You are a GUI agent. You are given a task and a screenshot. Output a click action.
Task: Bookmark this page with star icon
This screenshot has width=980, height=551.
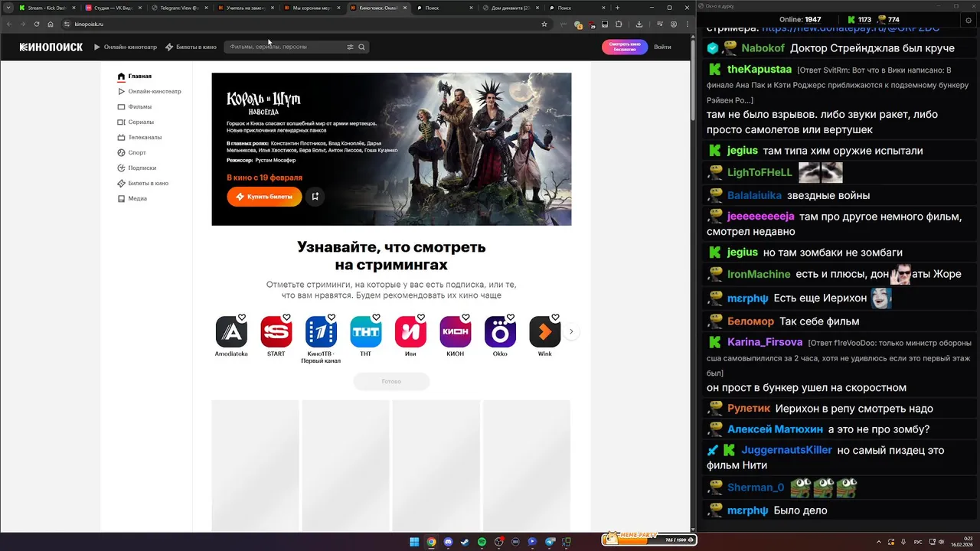tap(544, 24)
